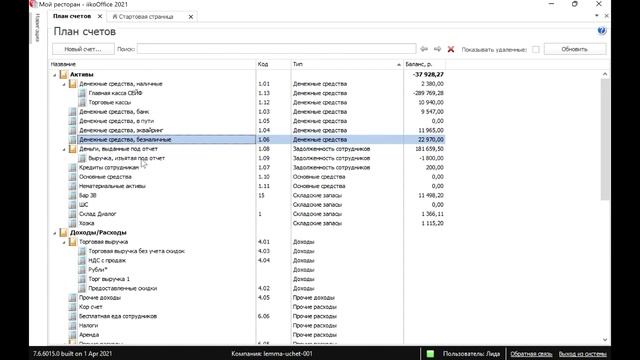The height and width of the screenshot is (360, 640).
Task: Switch to the Стартовая страница tab
Action: 143,17
